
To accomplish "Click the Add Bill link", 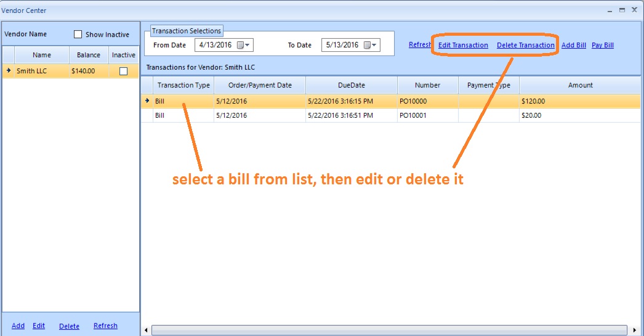I will [573, 45].
